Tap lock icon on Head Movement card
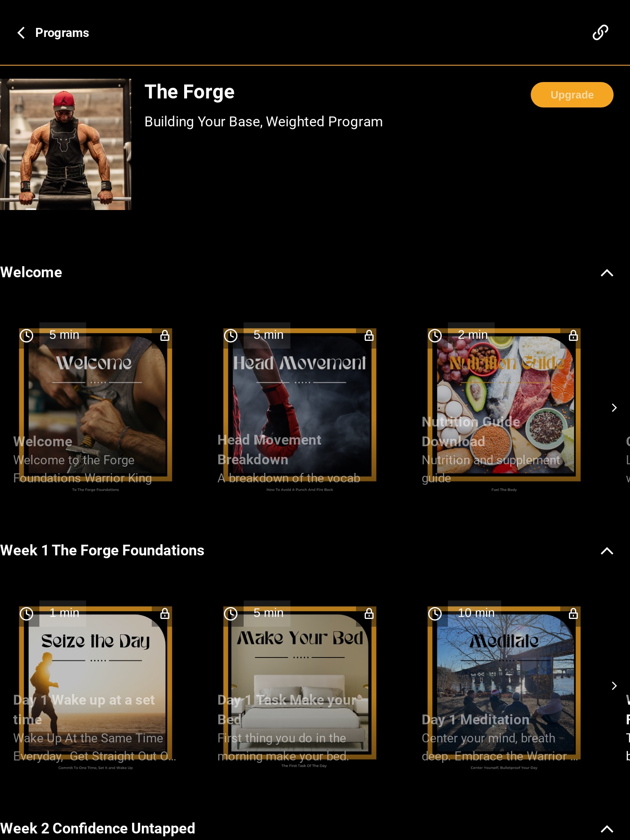 [x=369, y=336]
